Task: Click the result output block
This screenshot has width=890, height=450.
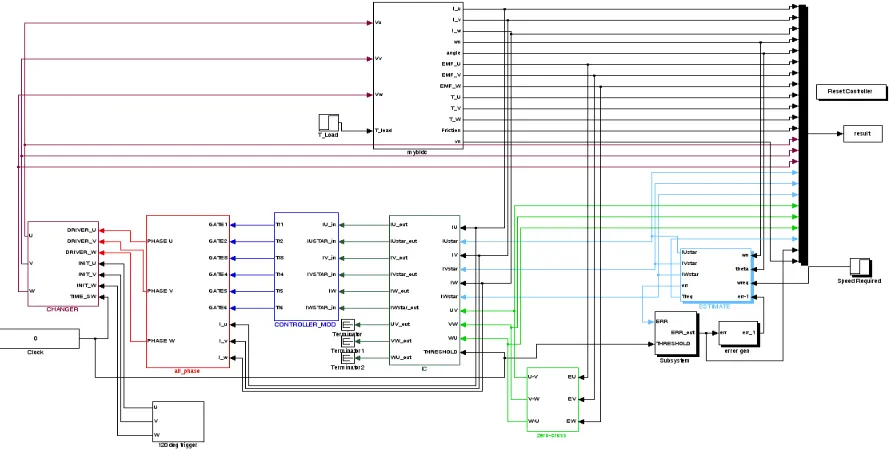Action: point(863,134)
